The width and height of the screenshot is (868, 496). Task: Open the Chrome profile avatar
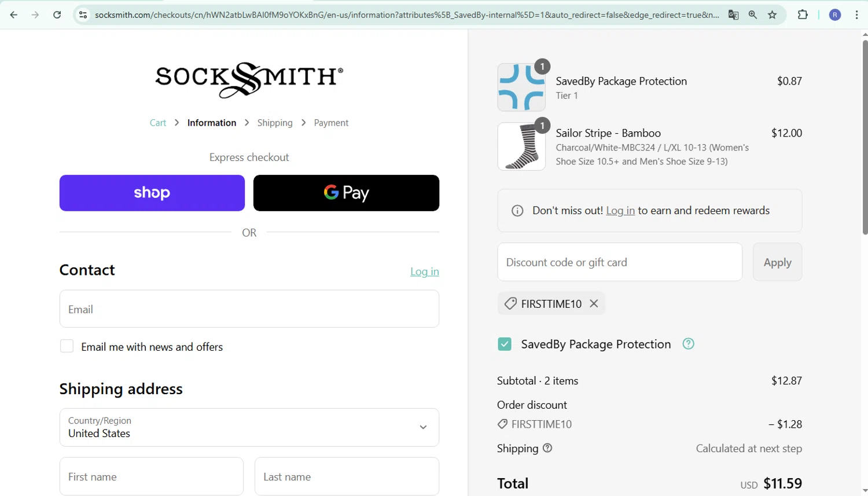835,15
